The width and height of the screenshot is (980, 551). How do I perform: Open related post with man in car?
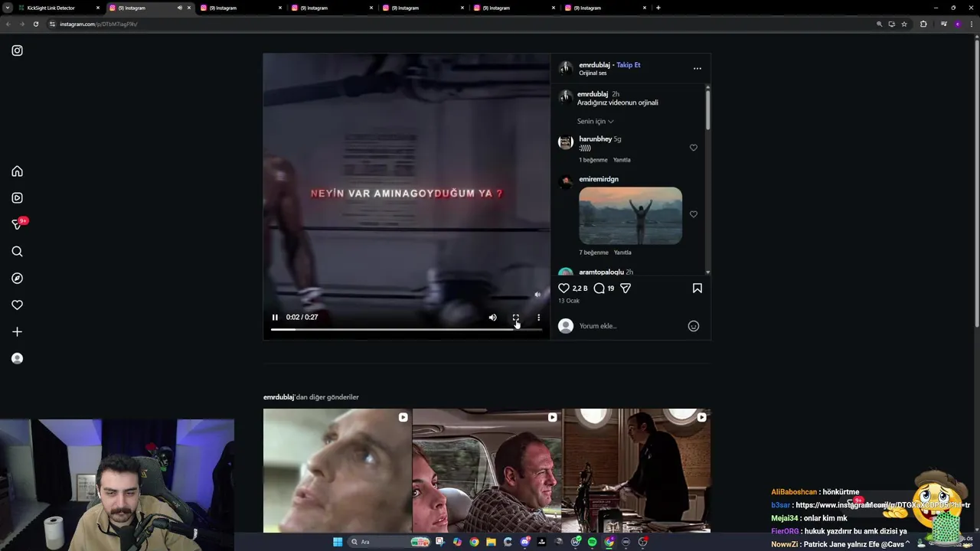tap(486, 471)
